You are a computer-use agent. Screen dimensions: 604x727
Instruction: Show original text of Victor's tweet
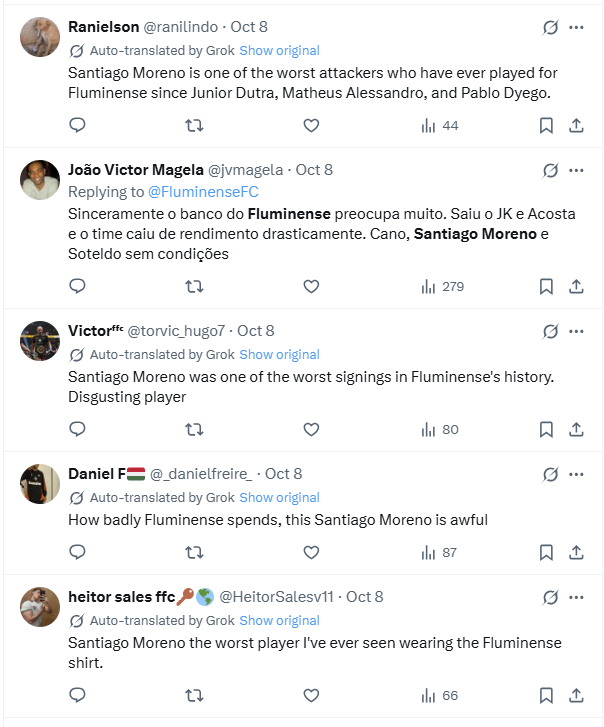click(x=279, y=354)
